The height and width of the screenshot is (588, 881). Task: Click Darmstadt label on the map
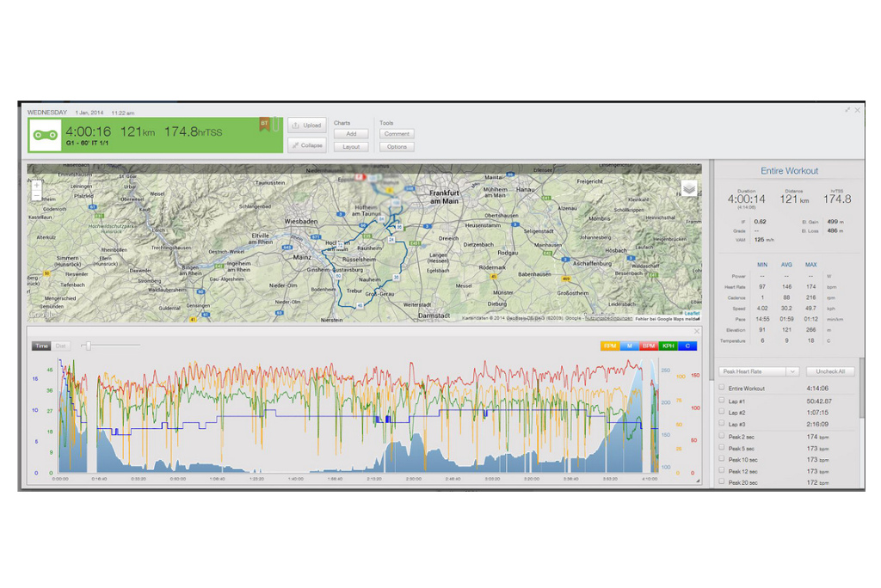click(x=434, y=315)
